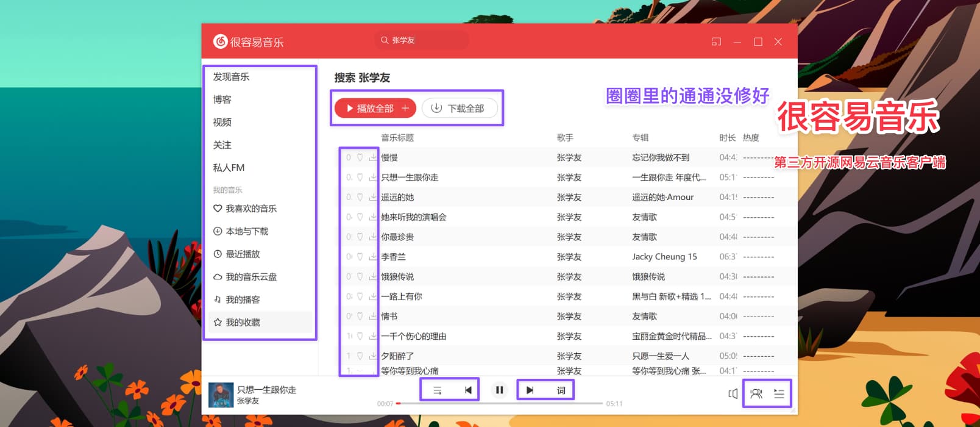Open the lyrics view with 词 button
The width and height of the screenshot is (980, 427).
(561, 390)
